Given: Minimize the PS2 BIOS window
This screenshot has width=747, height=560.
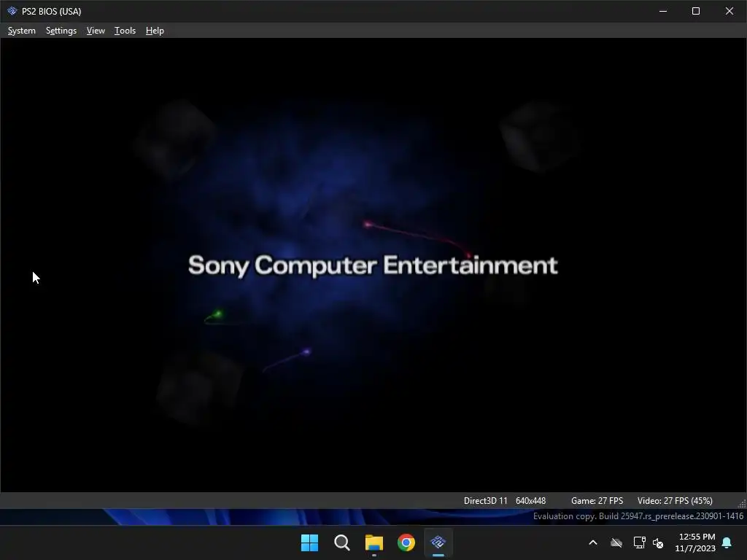Looking at the screenshot, I should (662, 11).
